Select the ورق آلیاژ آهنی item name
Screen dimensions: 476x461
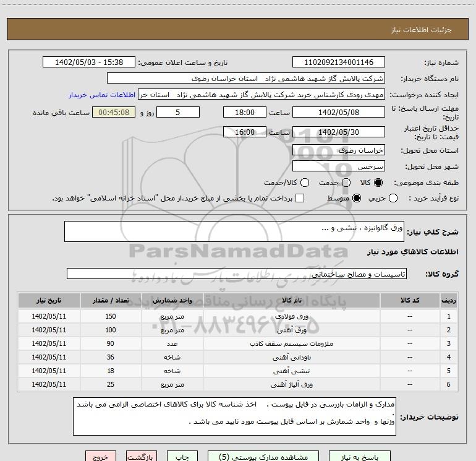tap(292, 385)
